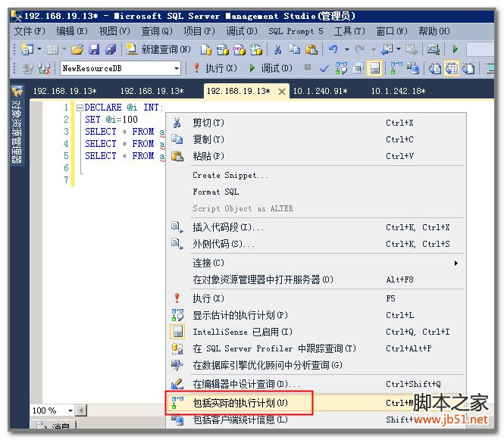Viewport: 504px width, 440px height.
Task: Open the SQL Prompt 5 menu
Action: pyautogui.click(x=296, y=31)
